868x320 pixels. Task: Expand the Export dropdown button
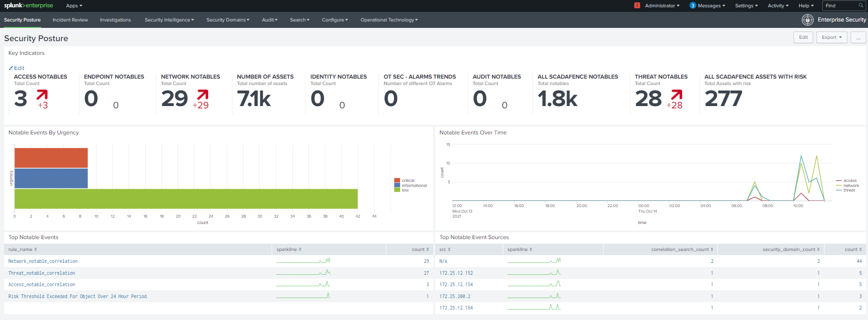coord(831,37)
